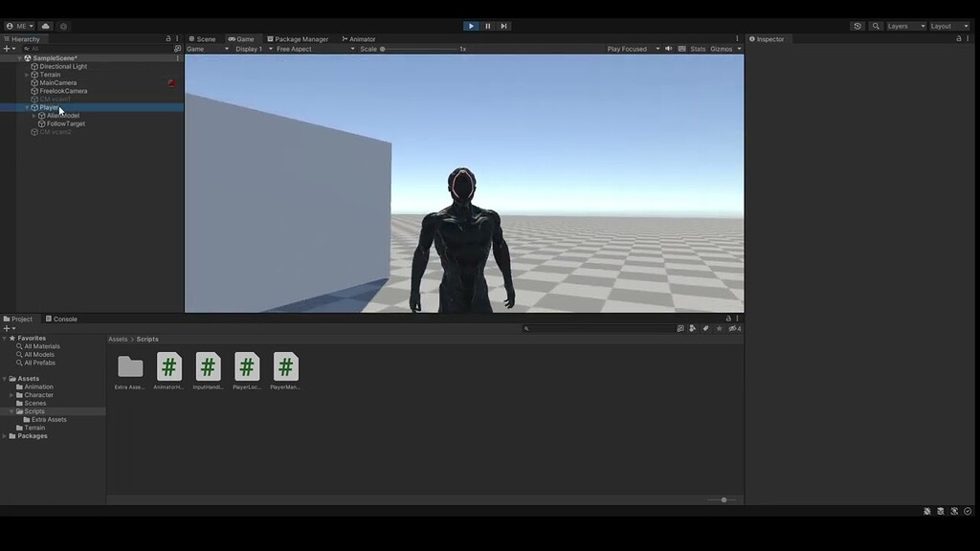Toggle Gizmos display in the Game view

[720, 48]
